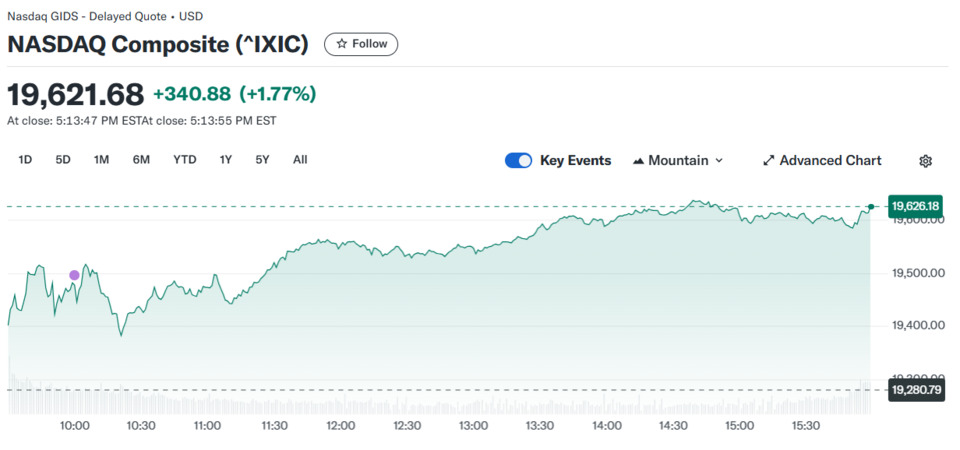Viewport: 960px width, 450px height.
Task: Select the 5Y time range
Action: click(262, 160)
